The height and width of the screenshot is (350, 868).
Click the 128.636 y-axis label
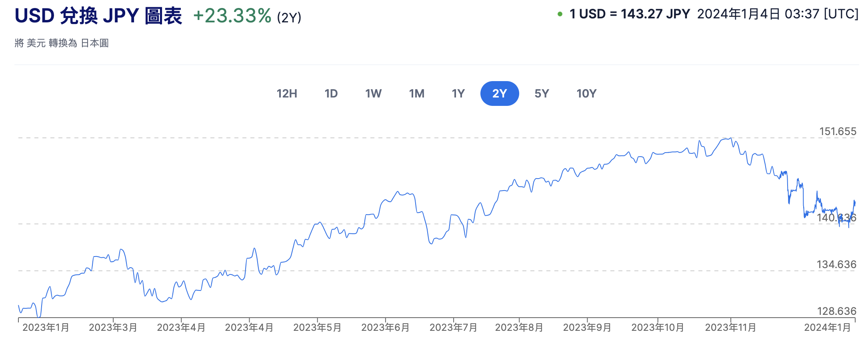[x=836, y=311]
